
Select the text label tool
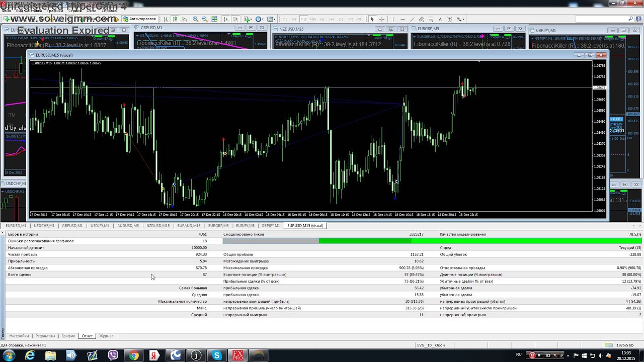point(450,19)
